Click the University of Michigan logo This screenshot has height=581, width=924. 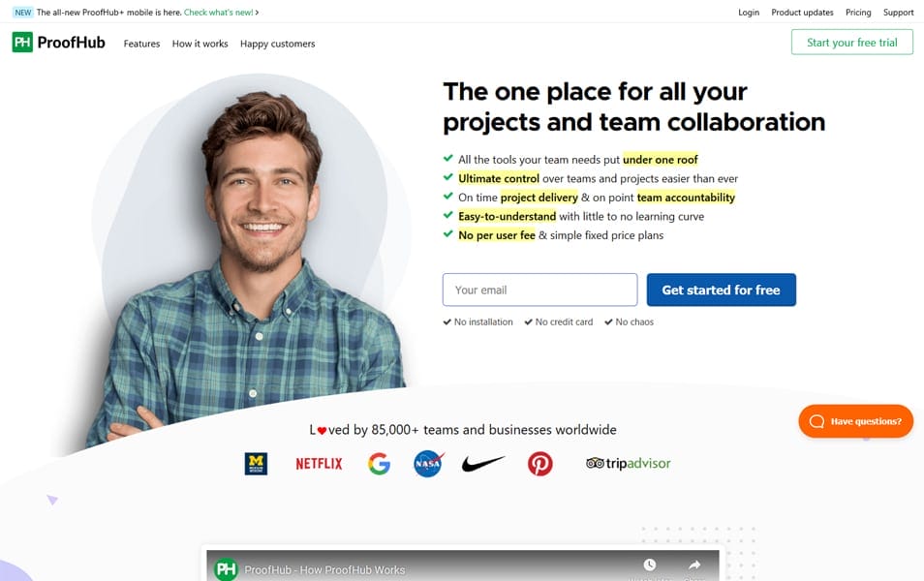coord(256,464)
